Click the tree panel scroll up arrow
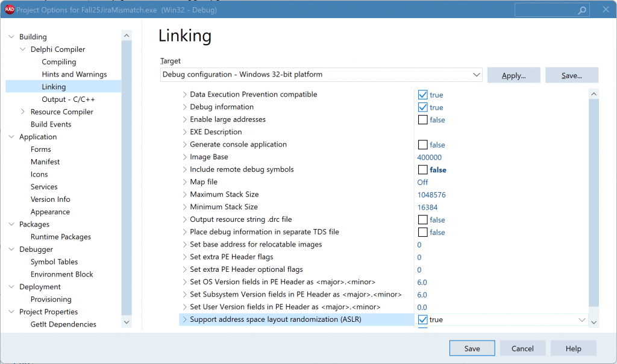 (x=127, y=36)
